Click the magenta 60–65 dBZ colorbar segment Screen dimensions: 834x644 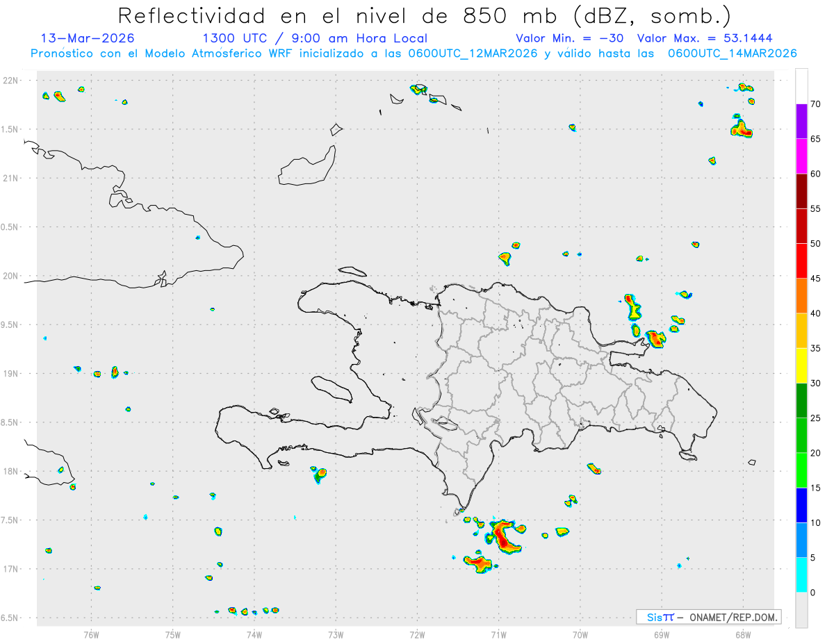[x=801, y=156]
